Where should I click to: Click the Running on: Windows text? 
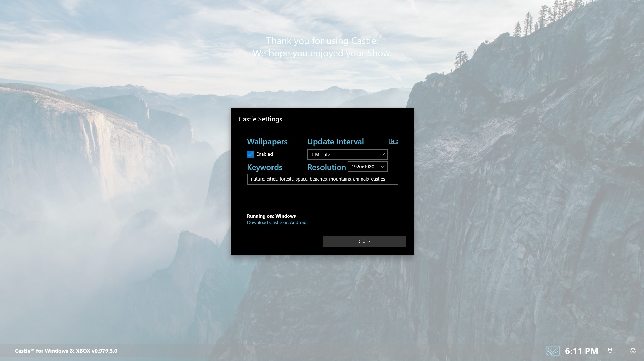(x=271, y=216)
